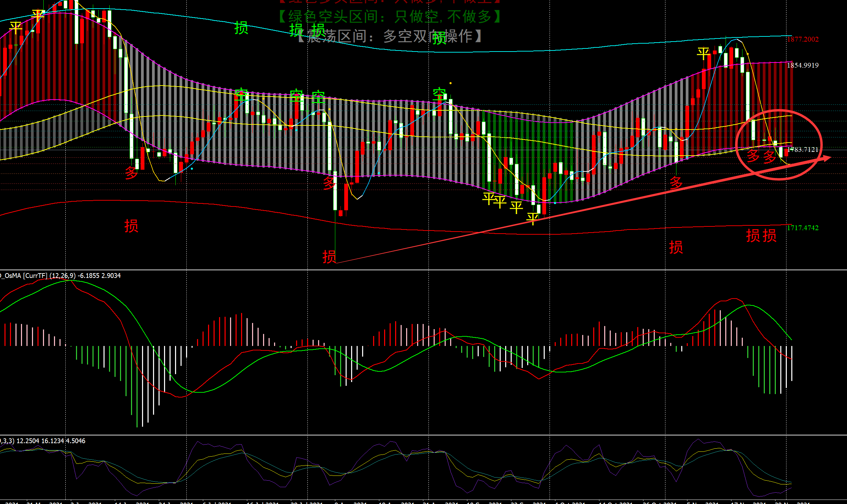Click the red 多 marker at June low
Screen dimensions: 847x504
point(131,172)
